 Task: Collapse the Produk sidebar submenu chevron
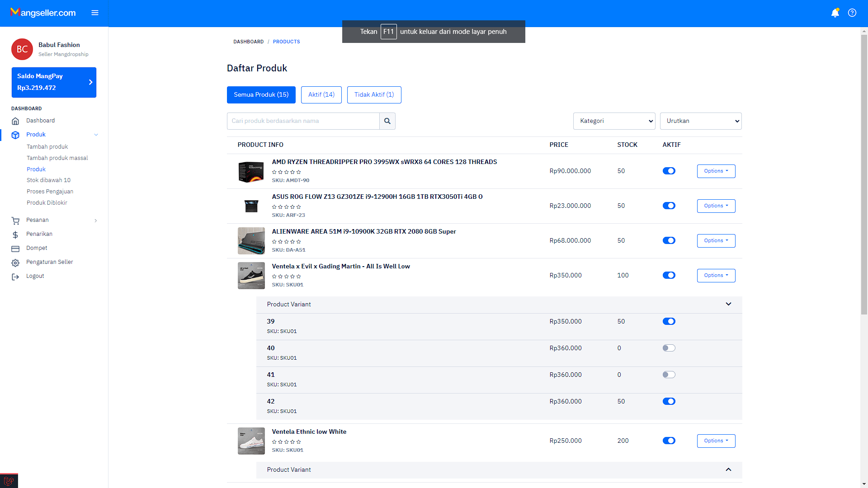tap(96, 135)
